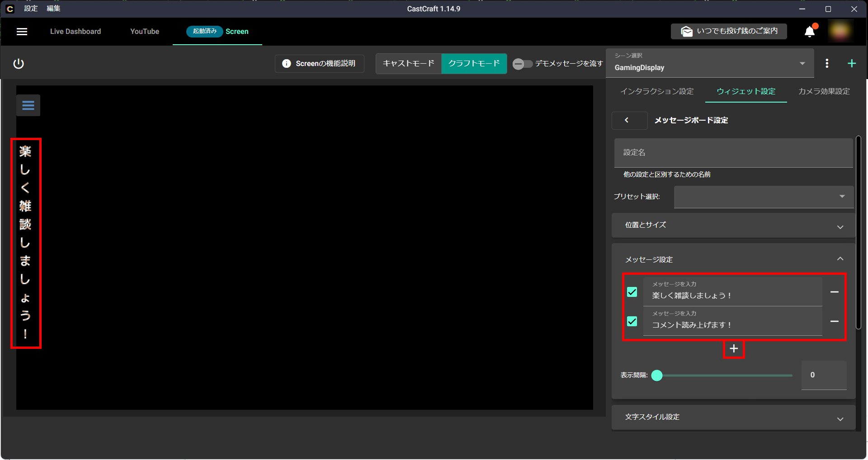
Task: Open the プリセット選択 dropdown
Action: (764, 197)
